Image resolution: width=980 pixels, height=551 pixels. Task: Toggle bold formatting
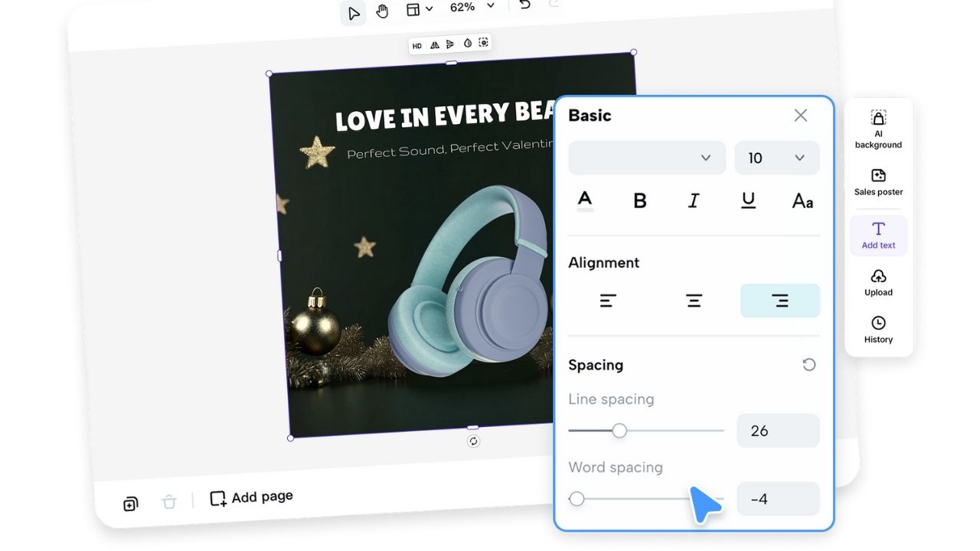click(x=640, y=201)
